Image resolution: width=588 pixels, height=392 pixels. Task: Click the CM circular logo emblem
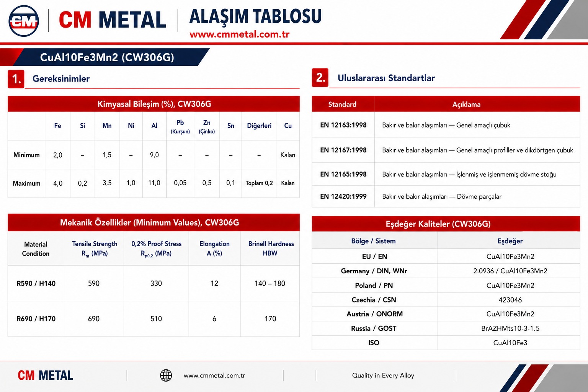[24, 21]
